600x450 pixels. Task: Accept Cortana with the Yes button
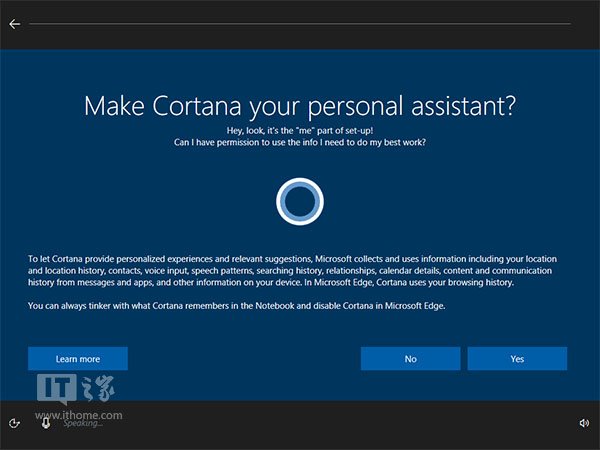coord(517,359)
